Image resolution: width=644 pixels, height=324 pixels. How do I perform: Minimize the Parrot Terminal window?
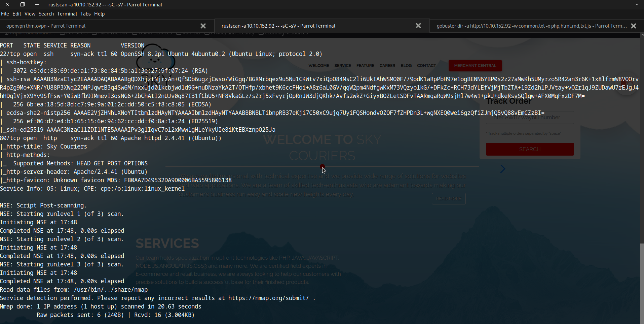click(37, 4)
